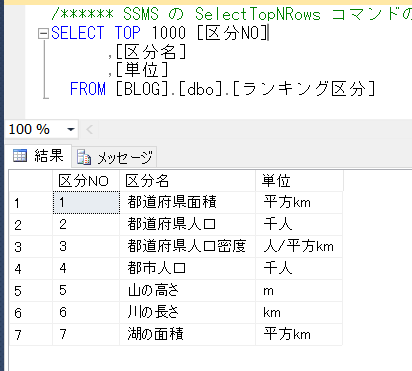Select the 区分NO column header
Screen dimensions: 412x371
click(86, 181)
